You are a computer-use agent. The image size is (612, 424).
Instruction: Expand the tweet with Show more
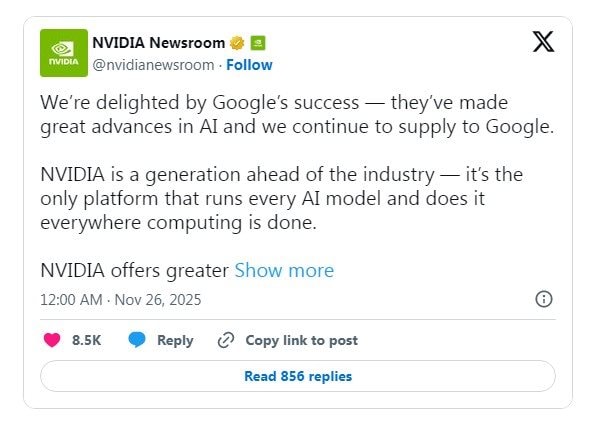click(x=284, y=270)
